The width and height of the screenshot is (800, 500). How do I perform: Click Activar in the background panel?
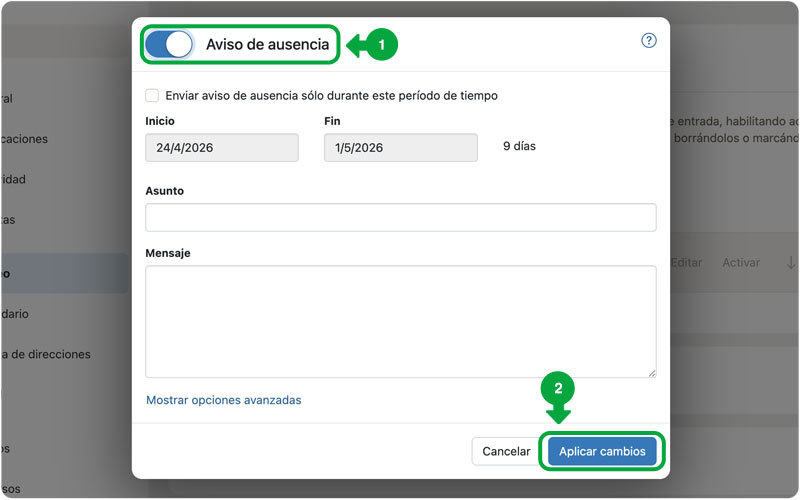(741, 263)
